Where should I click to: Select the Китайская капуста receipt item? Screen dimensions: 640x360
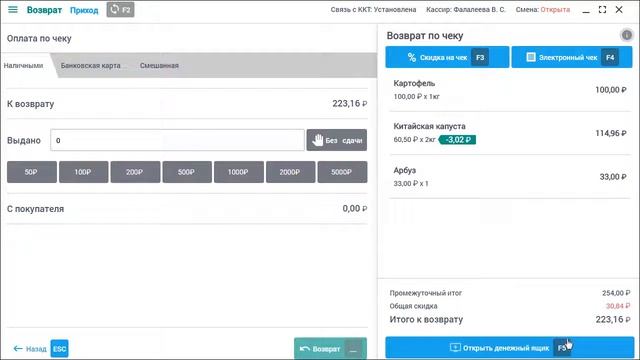510,133
